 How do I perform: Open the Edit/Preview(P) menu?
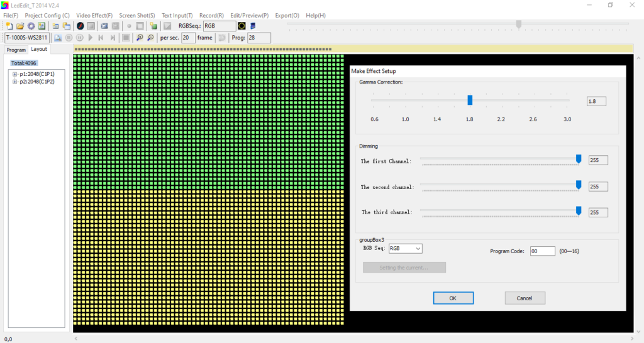click(x=249, y=15)
